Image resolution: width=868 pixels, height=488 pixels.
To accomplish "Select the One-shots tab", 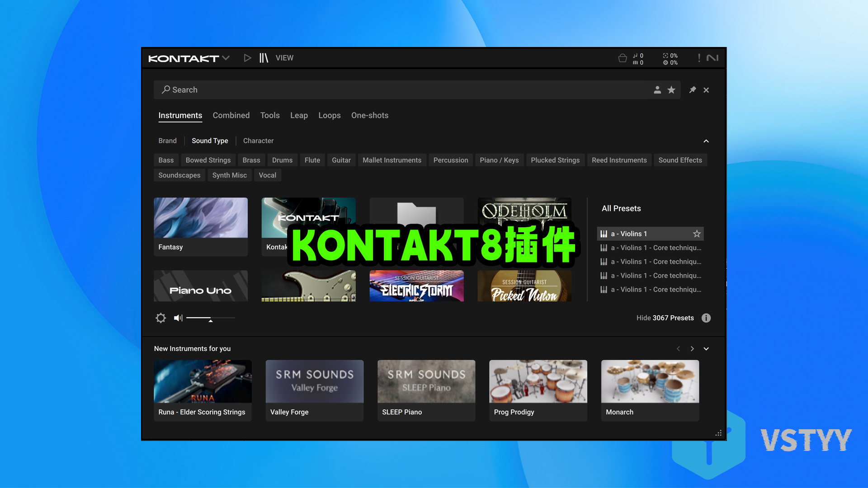I will [x=370, y=115].
